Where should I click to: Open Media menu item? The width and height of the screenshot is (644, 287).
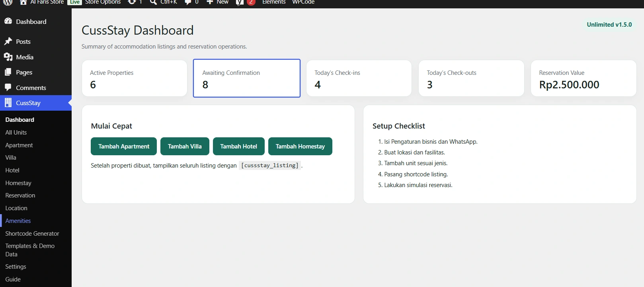click(x=36, y=57)
